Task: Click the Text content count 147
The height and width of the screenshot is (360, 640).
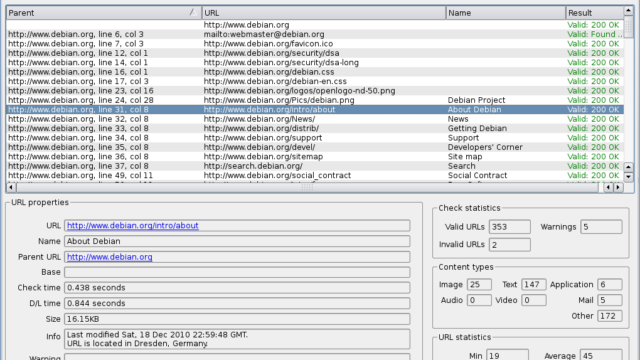Action: tap(534, 284)
